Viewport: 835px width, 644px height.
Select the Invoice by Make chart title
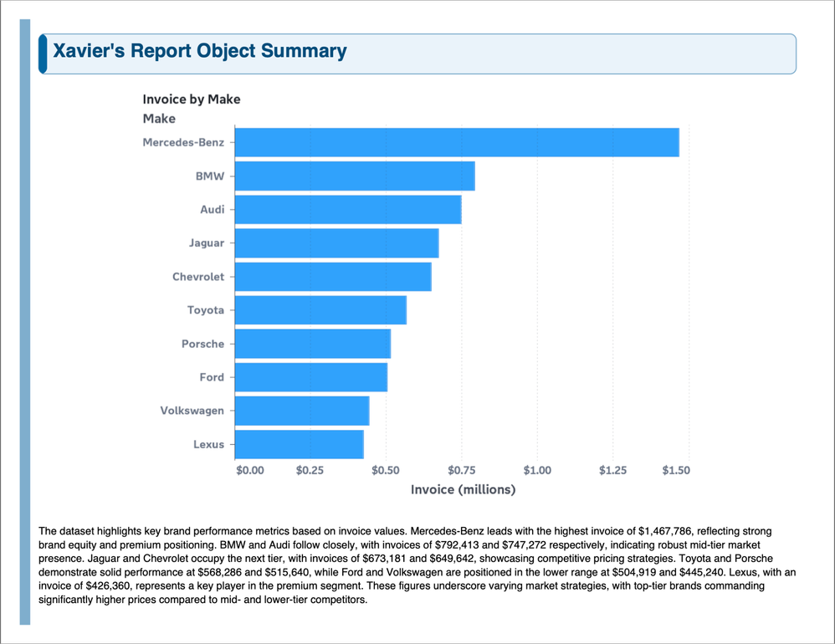tap(191, 99)
